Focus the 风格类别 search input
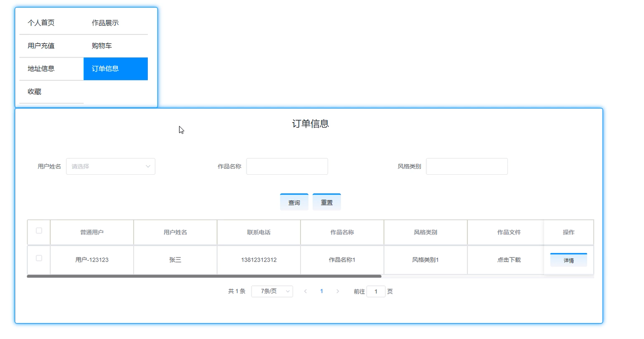This screenshot has width=644, height=339. [x=467, y=166]
